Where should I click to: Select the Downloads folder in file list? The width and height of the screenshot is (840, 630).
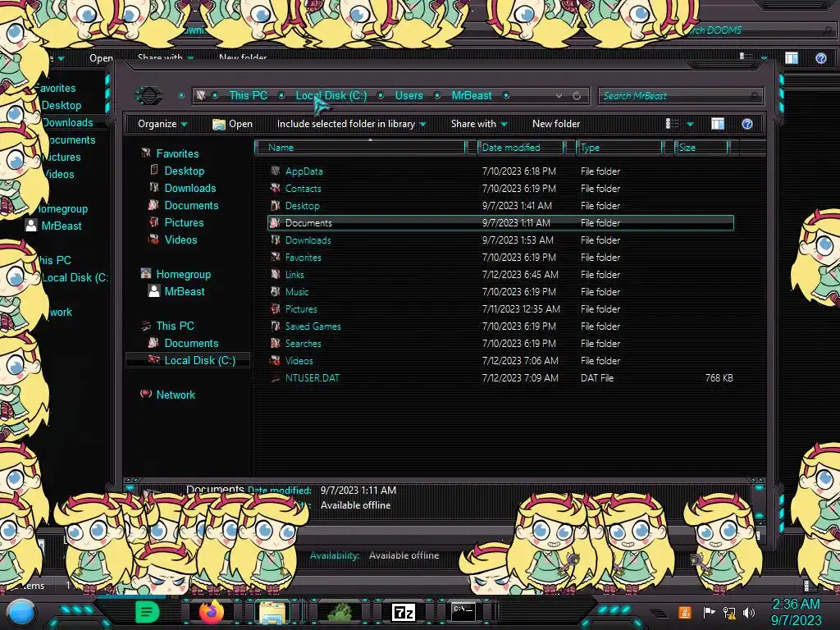tap(308, 240)
